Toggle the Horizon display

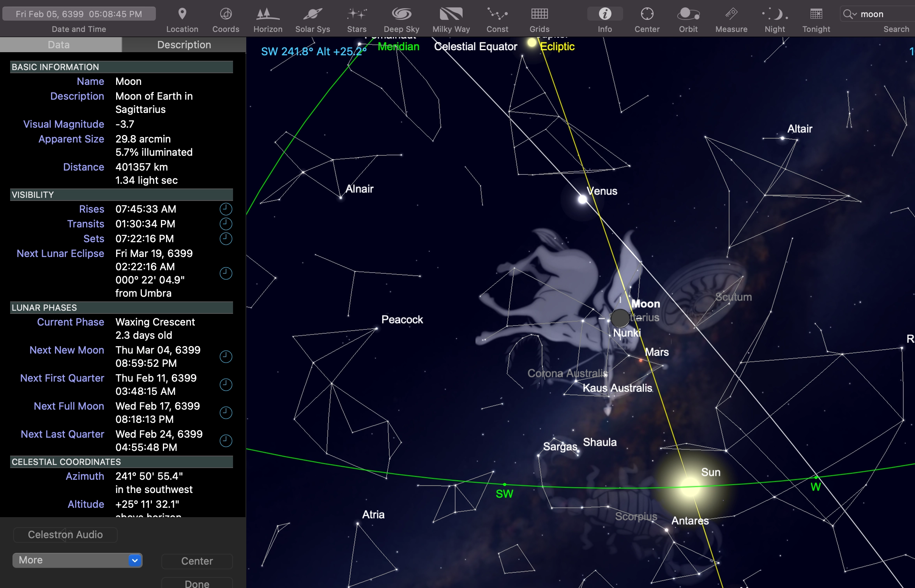(268, 14)
